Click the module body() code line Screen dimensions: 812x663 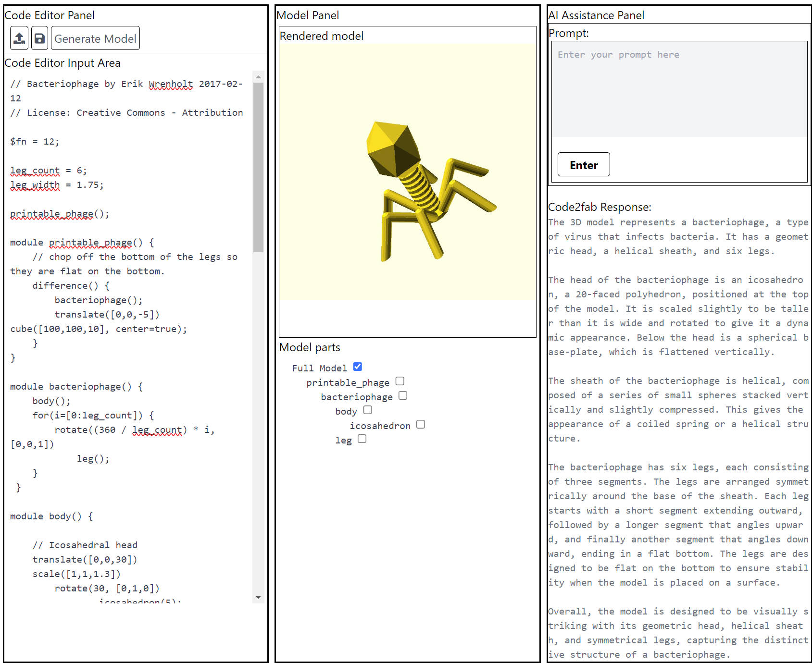click(x=51, y=516)
